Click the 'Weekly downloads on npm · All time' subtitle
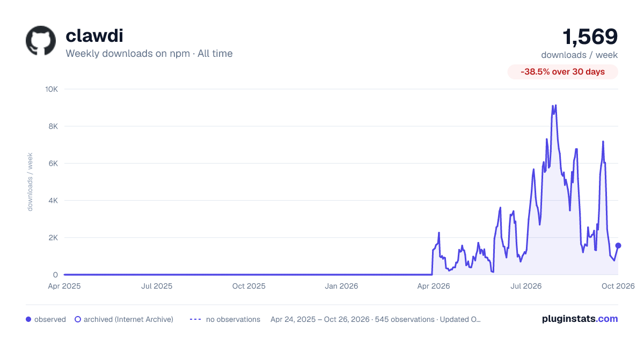Screen dimensions: 644x338 tap(149, 54)
